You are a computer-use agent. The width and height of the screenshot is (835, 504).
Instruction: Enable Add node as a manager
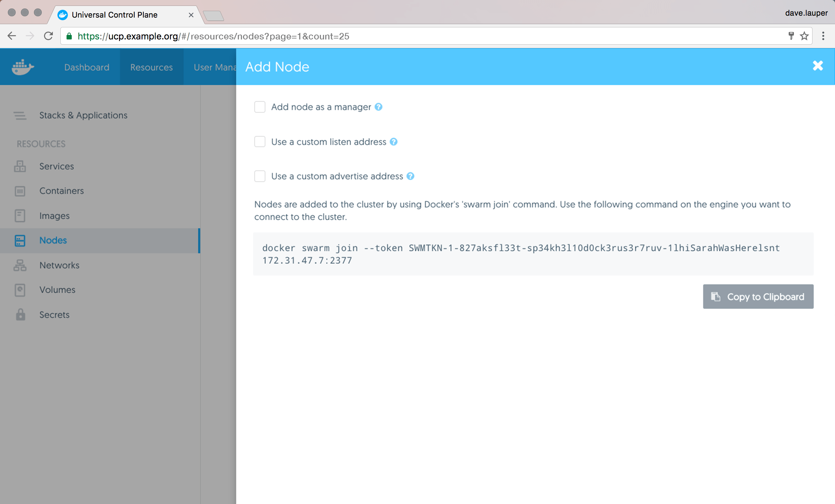[x=260, y=107]
